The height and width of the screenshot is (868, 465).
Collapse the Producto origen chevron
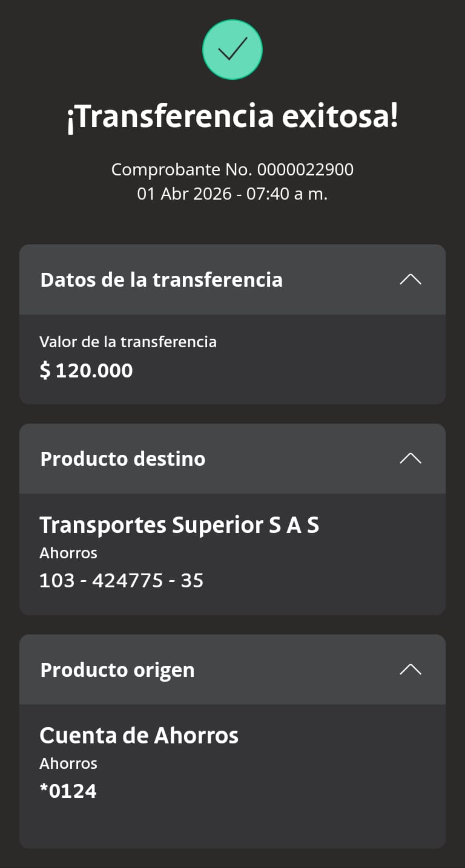(411, 669)
